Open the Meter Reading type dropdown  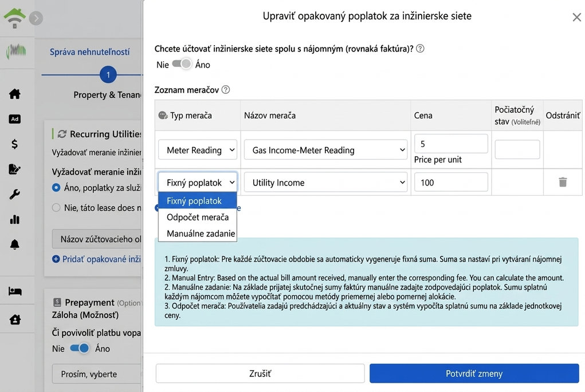[198, 150]
